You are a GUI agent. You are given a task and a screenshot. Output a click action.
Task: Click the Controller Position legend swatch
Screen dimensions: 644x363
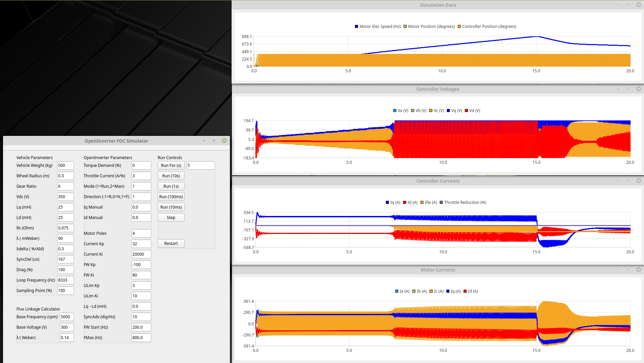(459, 27)
